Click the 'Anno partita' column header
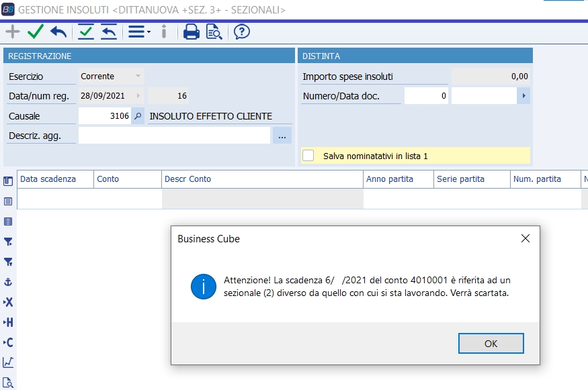Screen dimensions: 588x390 point(398,179)
